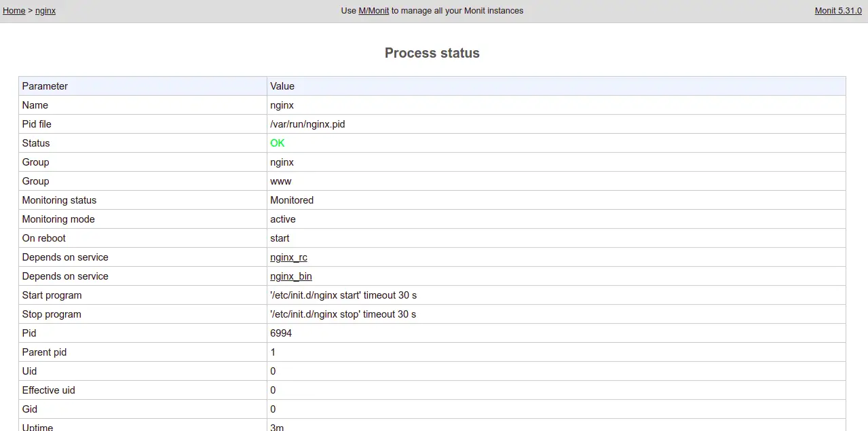Viewport: 868px width, 431px height.
Task: Select the On reboot start value
Action: 280,238
